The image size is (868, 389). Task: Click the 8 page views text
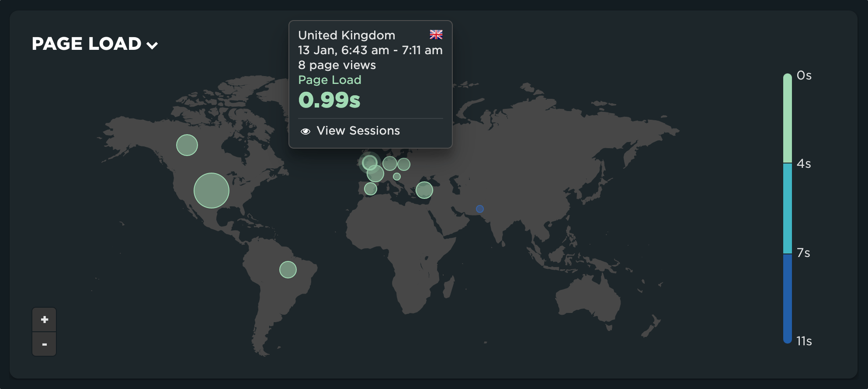pyautogui.click(x=337, y=65)
